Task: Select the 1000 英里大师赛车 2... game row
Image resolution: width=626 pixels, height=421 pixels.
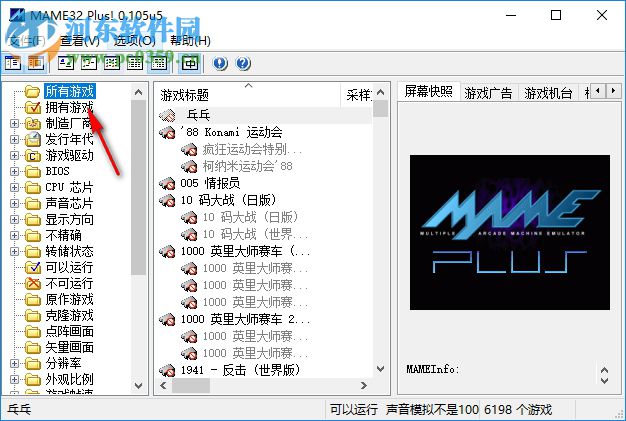Action: [x=264, y=319]
